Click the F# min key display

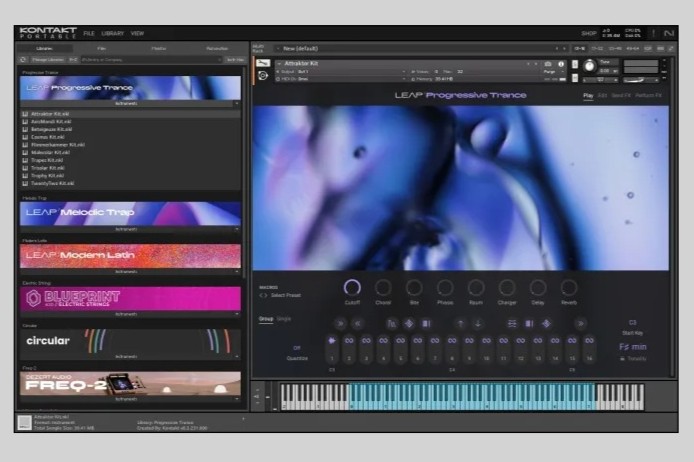click(632, 346)
